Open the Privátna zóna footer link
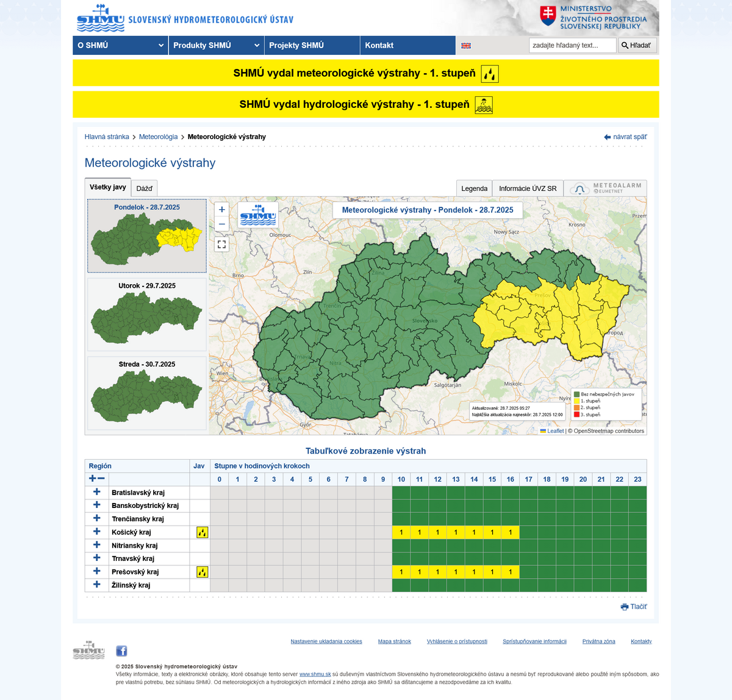The height and width of the screenshot is (700, 732). point(599,641)
